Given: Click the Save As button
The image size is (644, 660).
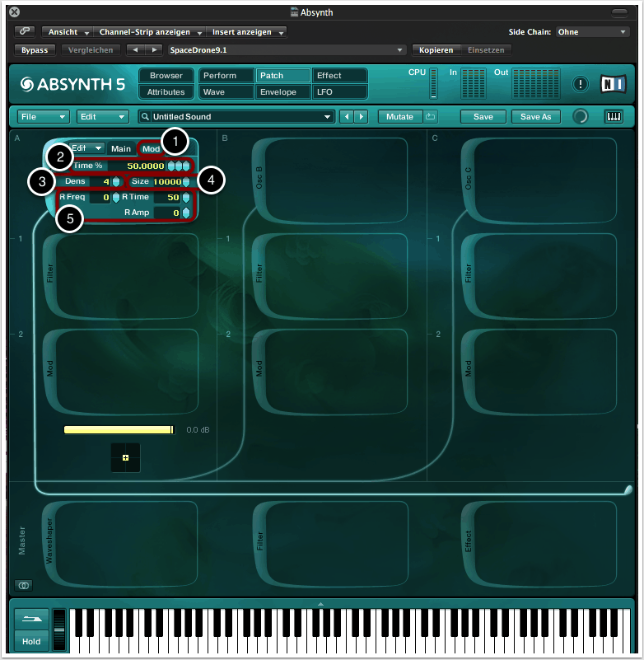Looking at the screenshot, I should [535, 116].
